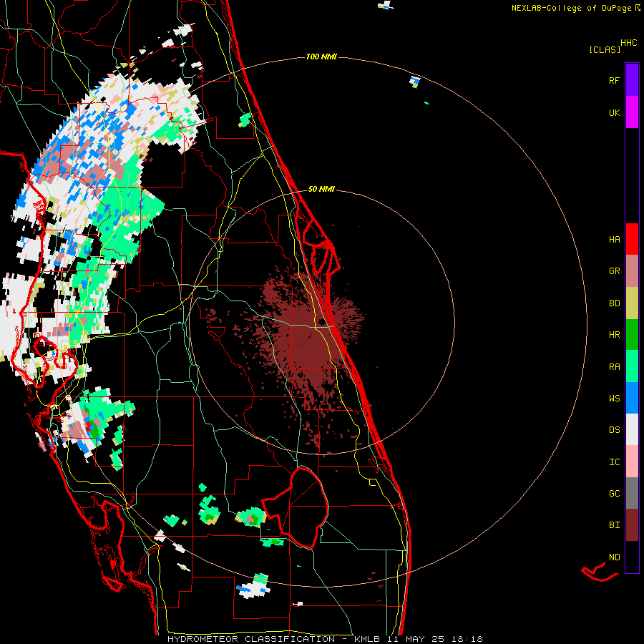Click the GR legend label

click(614, 271)
